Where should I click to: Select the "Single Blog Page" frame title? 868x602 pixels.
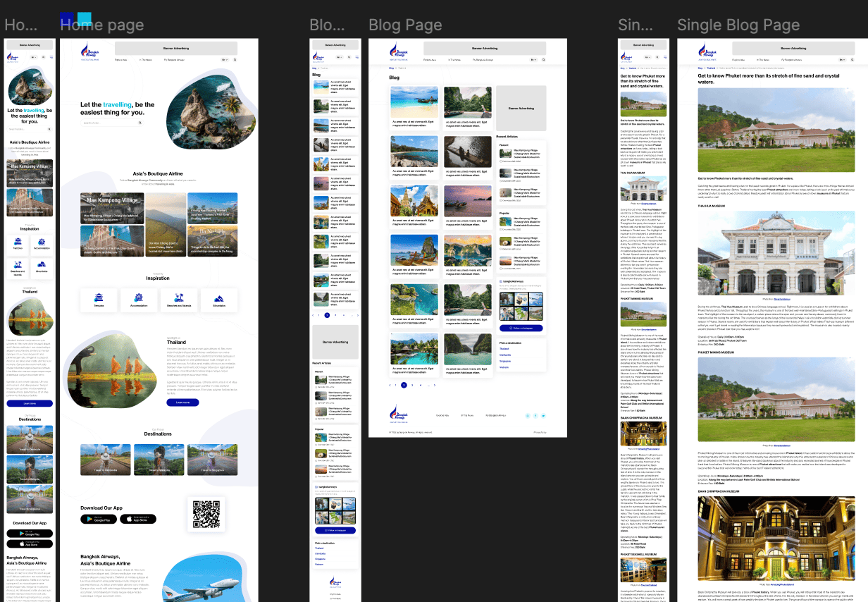coord(738,26)
